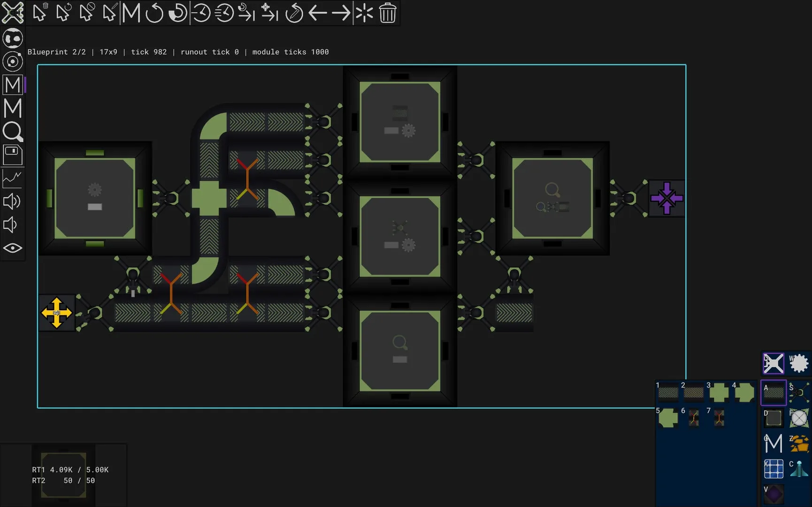The image size is (812, 507).
Task: Click the floppy disk save icon
Action: (x=13, y=155)
